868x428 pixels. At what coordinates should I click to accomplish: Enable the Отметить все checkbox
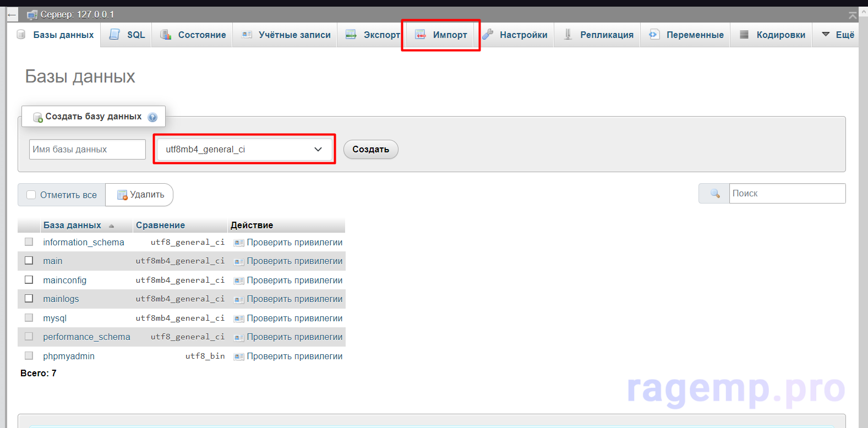click(31, 195)
